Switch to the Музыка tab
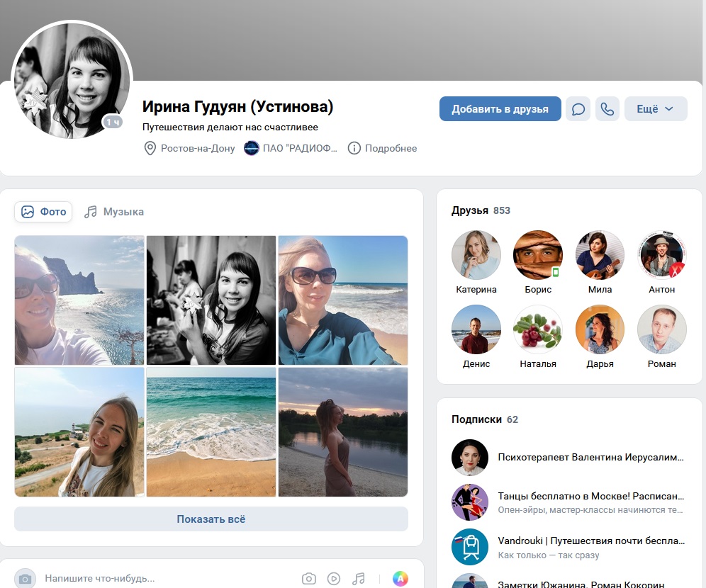 coord(114,211)
